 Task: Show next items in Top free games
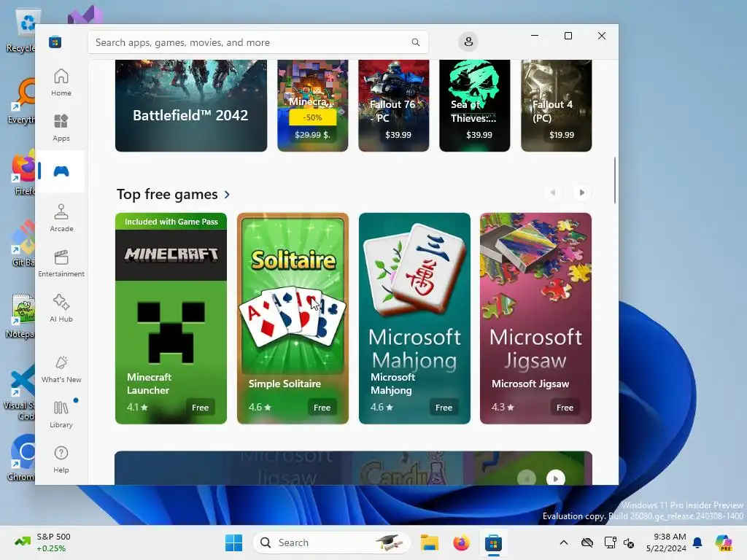pos(581,192)
